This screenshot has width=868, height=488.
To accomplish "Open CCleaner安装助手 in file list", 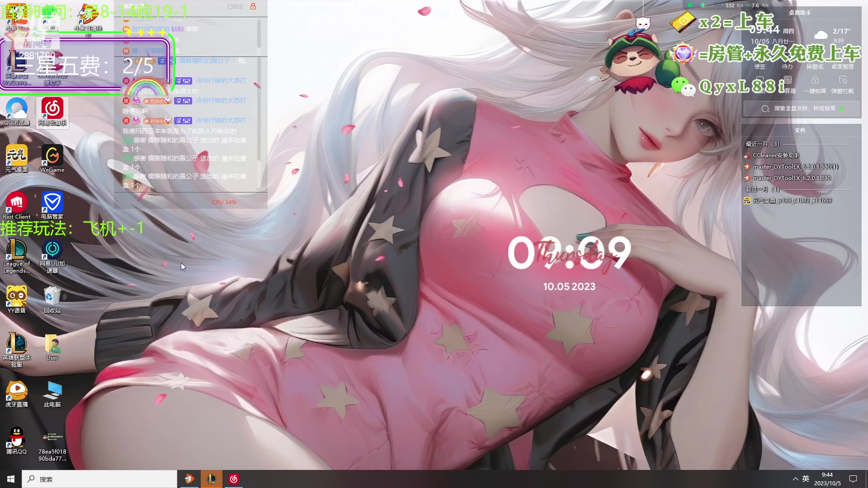I will pos(776,155).
